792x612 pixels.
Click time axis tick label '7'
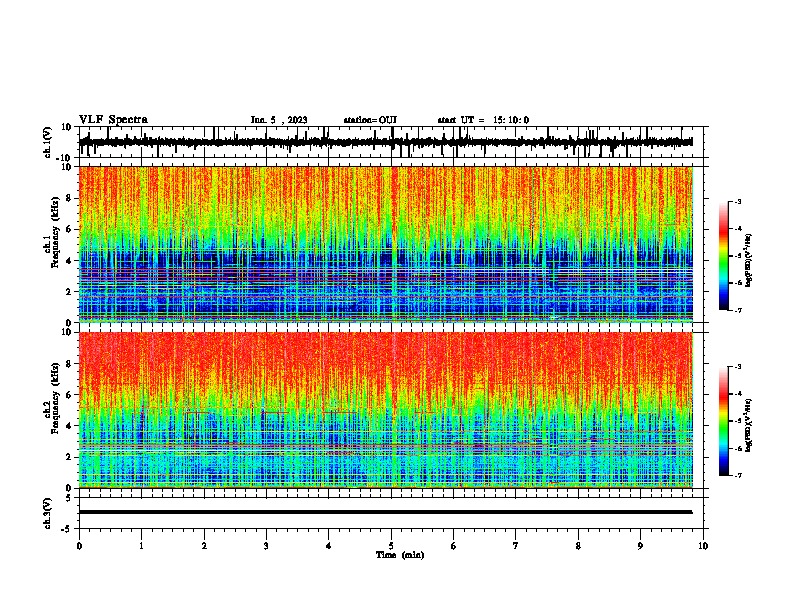[x=516, y=546]
